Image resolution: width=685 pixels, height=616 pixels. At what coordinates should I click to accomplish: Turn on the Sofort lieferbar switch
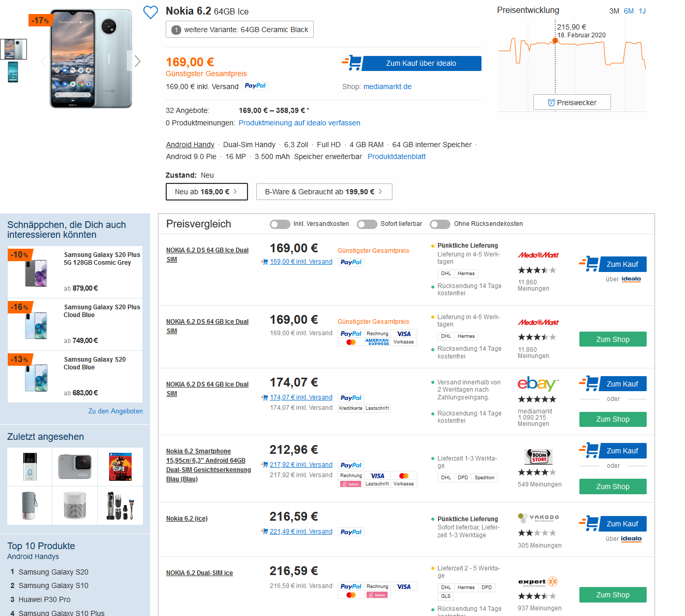click(x=367, y=224)
